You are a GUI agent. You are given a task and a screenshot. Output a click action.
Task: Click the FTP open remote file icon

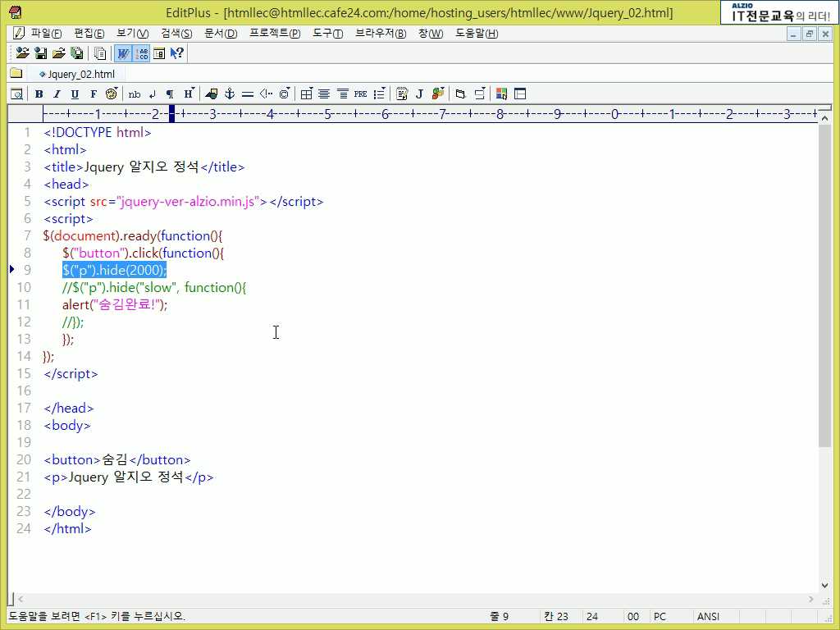click(x=22, y=53)
